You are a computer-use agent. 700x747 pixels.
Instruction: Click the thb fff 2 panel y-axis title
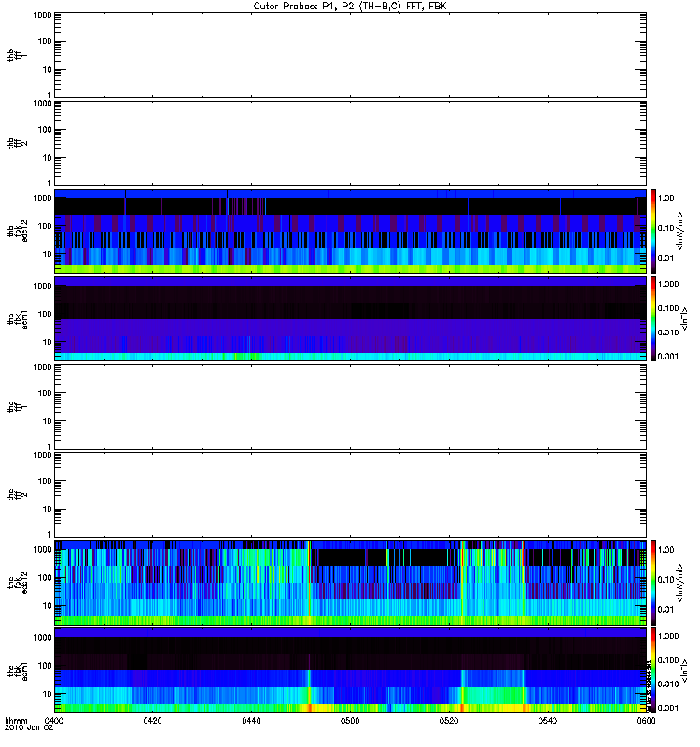17,143
